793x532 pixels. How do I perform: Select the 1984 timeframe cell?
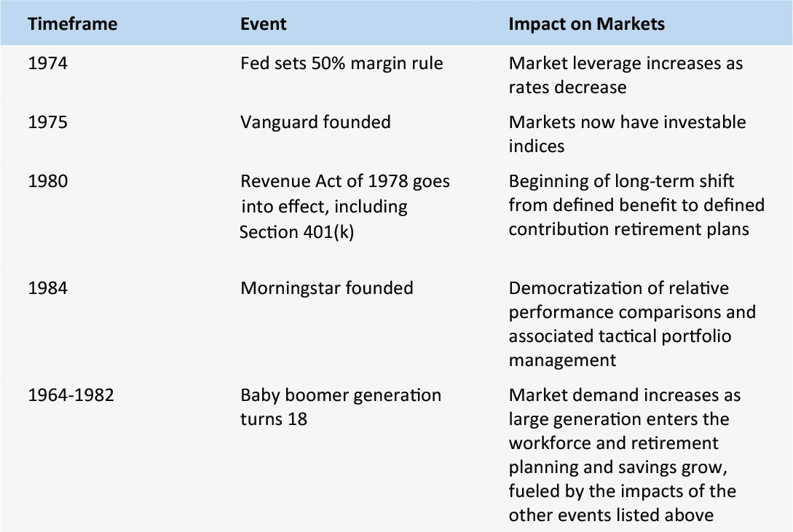coord(47,288)
